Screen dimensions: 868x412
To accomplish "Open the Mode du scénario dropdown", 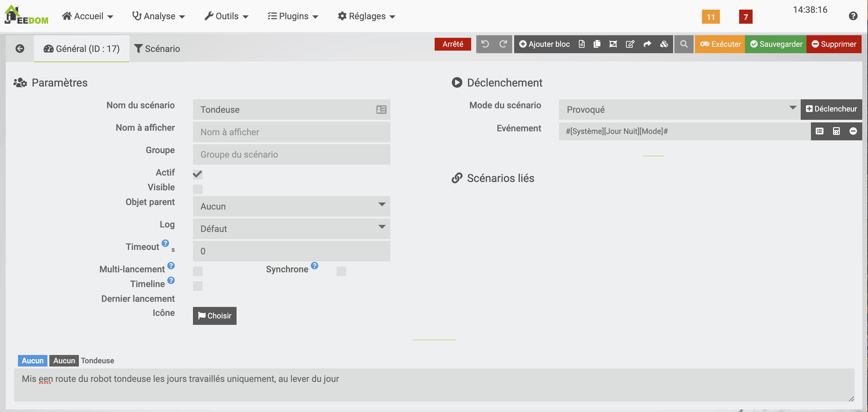I will [x=679, y=110].
